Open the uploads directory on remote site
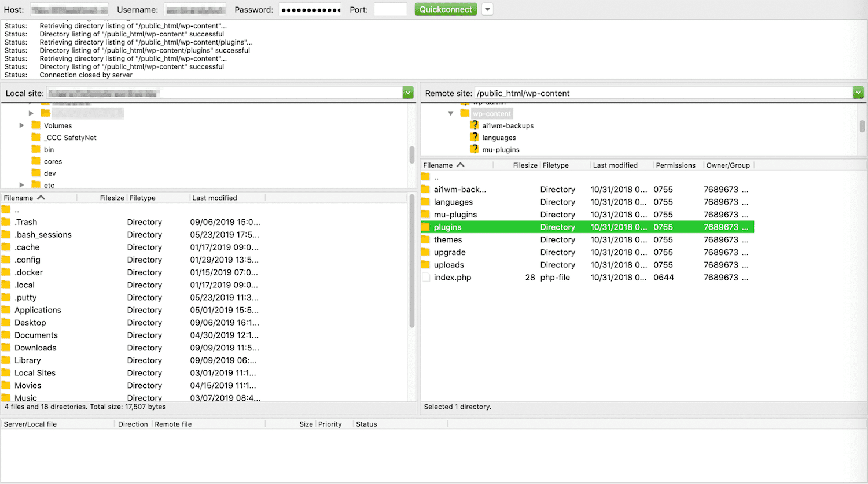This screenshot has height=484, width=868. coord(448,264)
